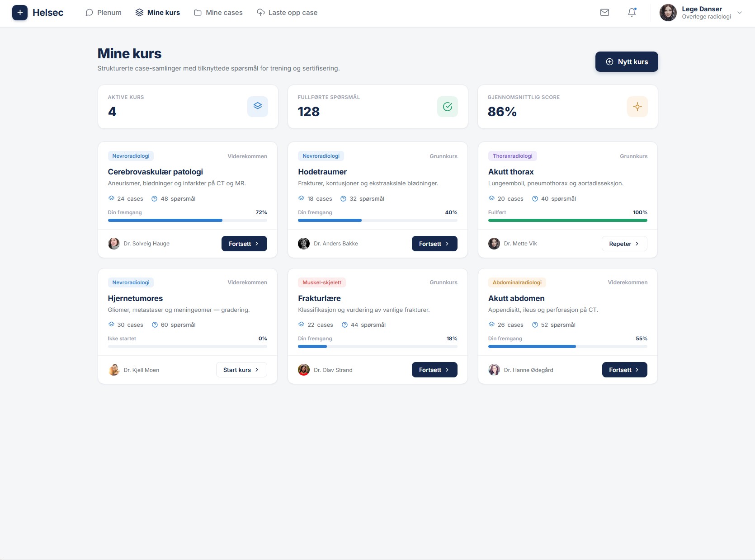
Task: Open the Hodetraumer course title
Action: 322,172
